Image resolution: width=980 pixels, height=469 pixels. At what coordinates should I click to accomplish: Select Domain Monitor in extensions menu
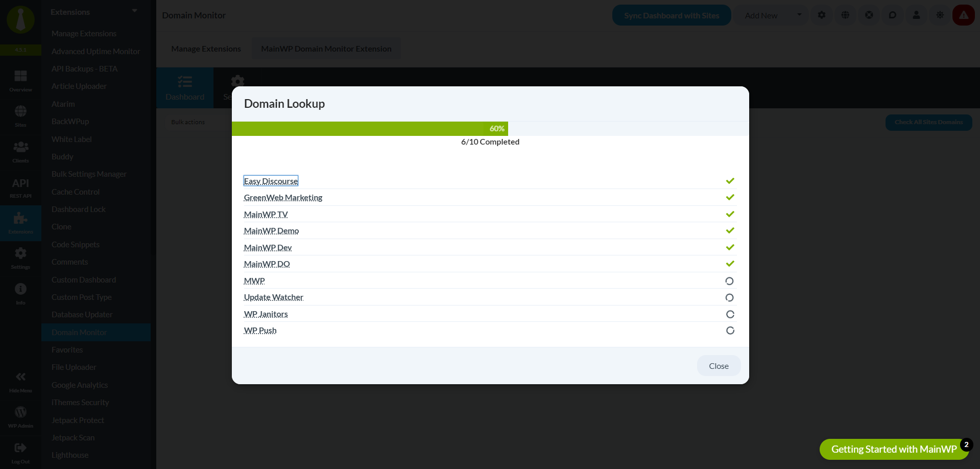point(96,332)
